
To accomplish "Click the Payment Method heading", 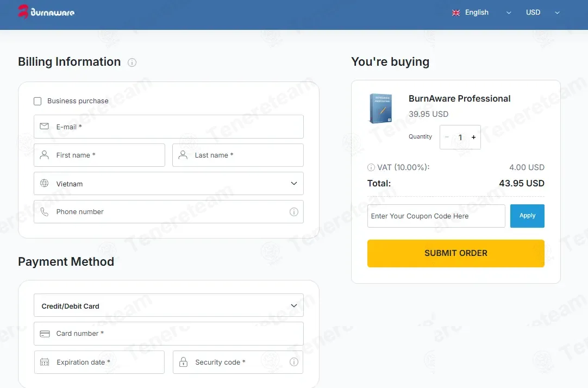I will point(66,261).
